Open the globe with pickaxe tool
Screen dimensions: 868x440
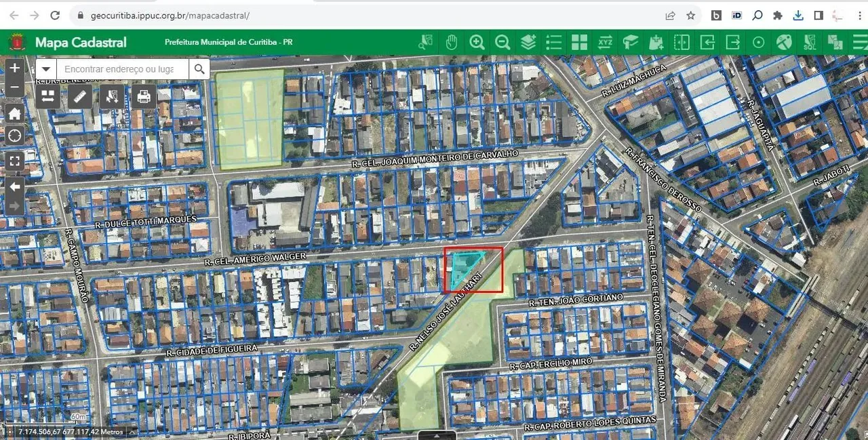(x=784, y=42)
